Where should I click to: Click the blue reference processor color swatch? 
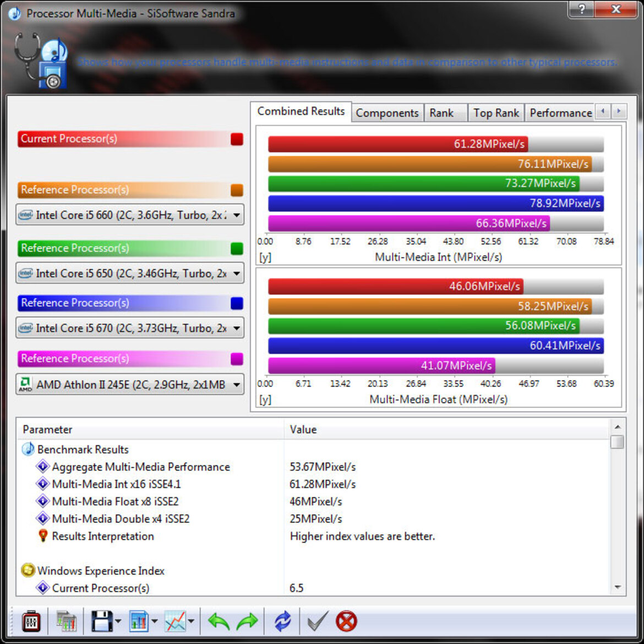click(x=237, y=303)
